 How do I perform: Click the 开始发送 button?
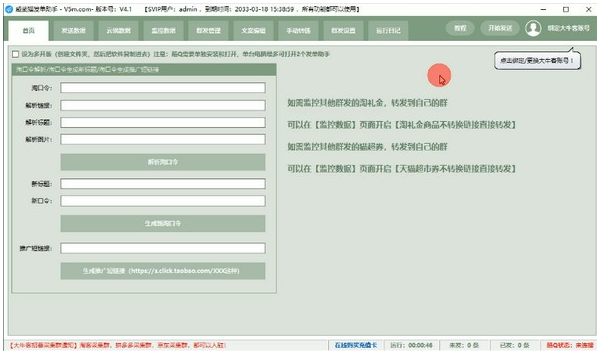click(x=500, y=28)
